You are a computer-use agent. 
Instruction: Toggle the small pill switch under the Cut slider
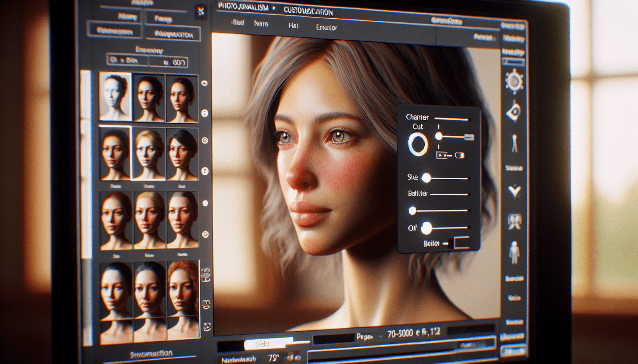[459, 155]
